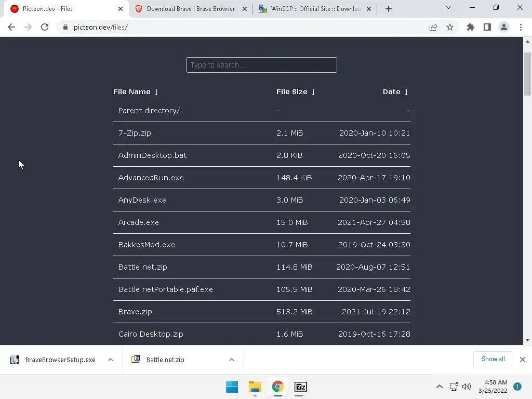Download AdminDesktop.bat

coord(152,155)
